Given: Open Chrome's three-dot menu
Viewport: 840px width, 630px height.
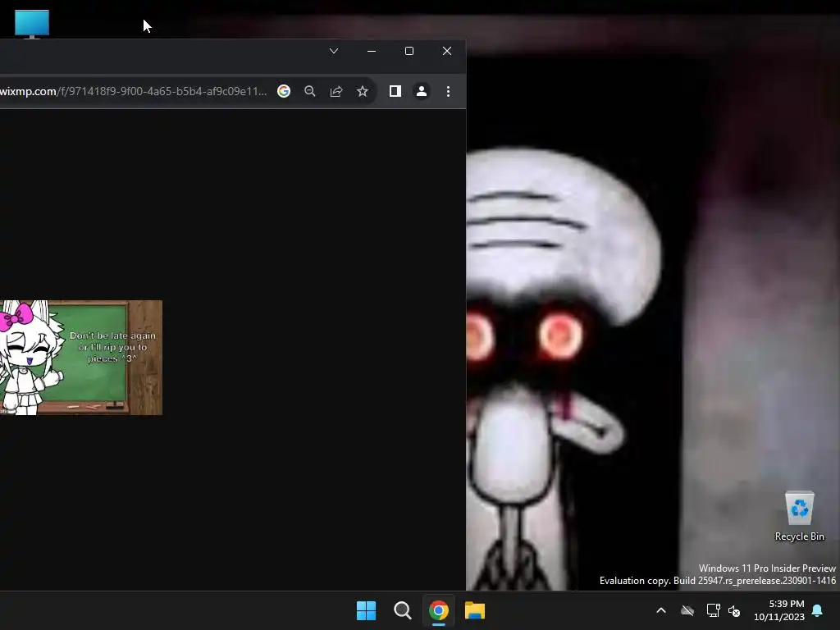Looking at the screenshot, I should [449, 91].
